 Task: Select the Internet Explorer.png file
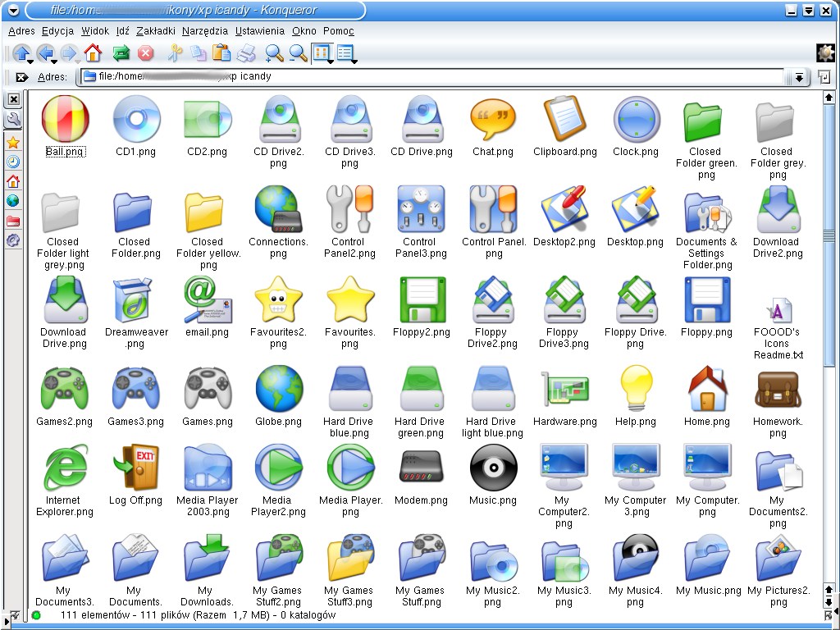64,480
